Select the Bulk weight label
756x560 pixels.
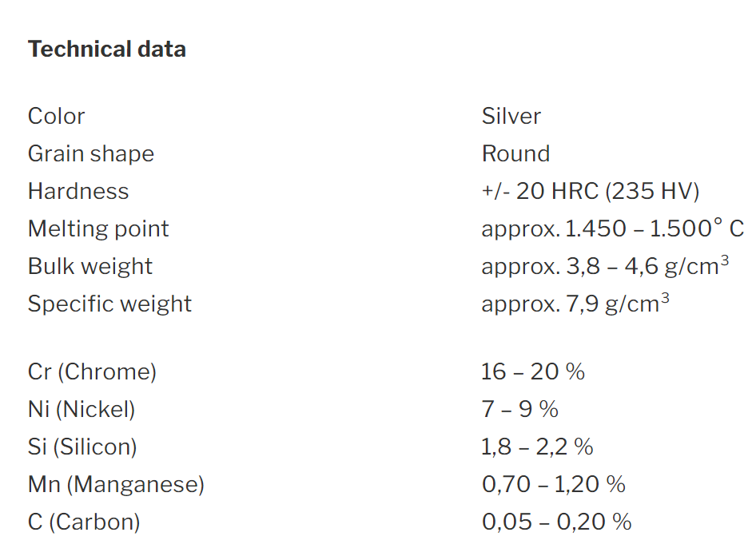(x=90, y=267)
